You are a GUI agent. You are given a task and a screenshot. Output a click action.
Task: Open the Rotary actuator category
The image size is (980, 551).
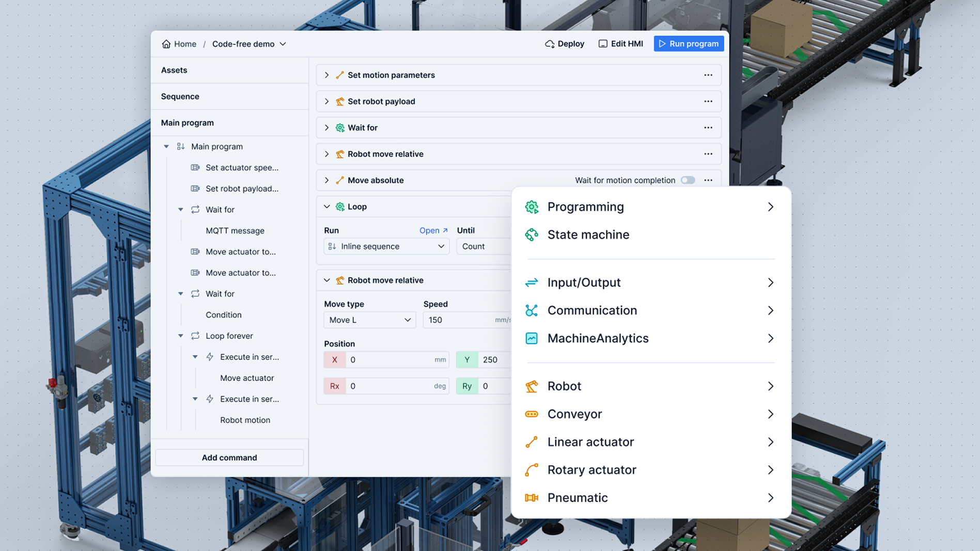(x=592, y=470)
